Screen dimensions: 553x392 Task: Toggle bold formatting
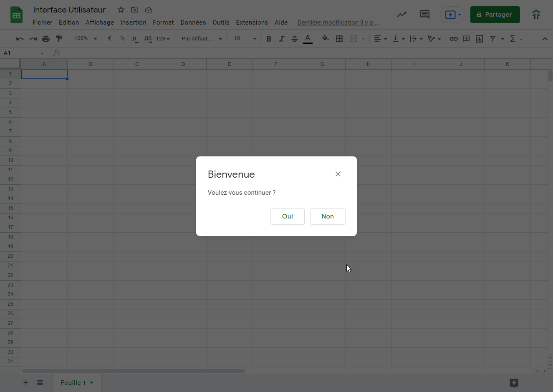tap(269, 39)
